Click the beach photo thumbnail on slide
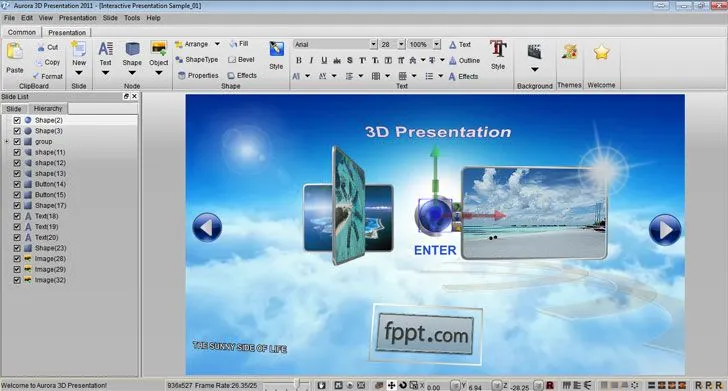This screenshot has height=391, width=728. [534, 213]
